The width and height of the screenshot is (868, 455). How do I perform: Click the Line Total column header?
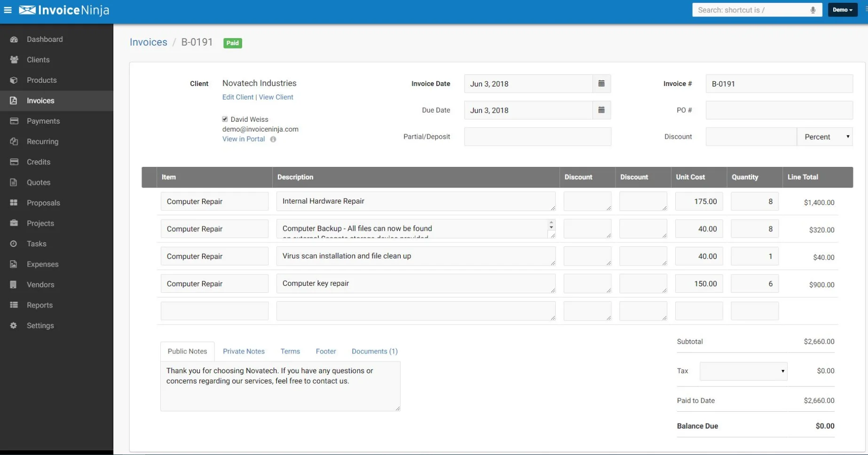[x=803, y=177]
